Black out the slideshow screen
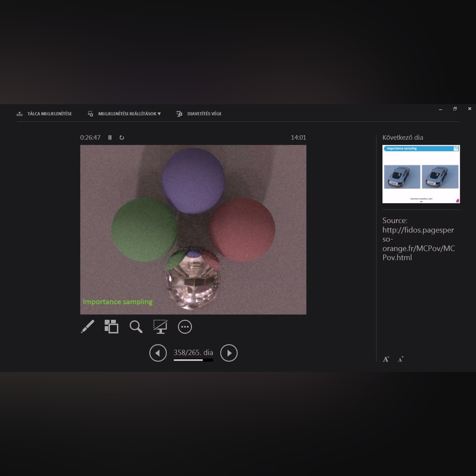This screenshot has width=476, height=476. (x=160, y=327)
